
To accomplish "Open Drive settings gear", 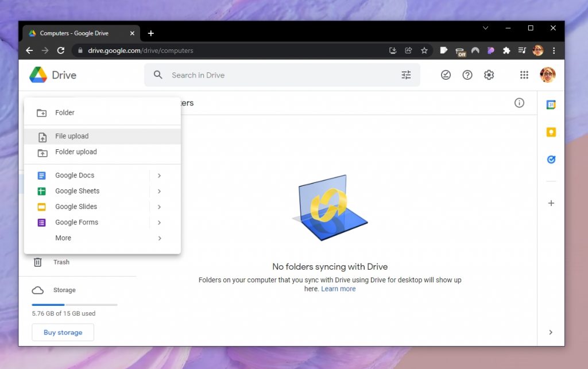I will coord(489,75).
